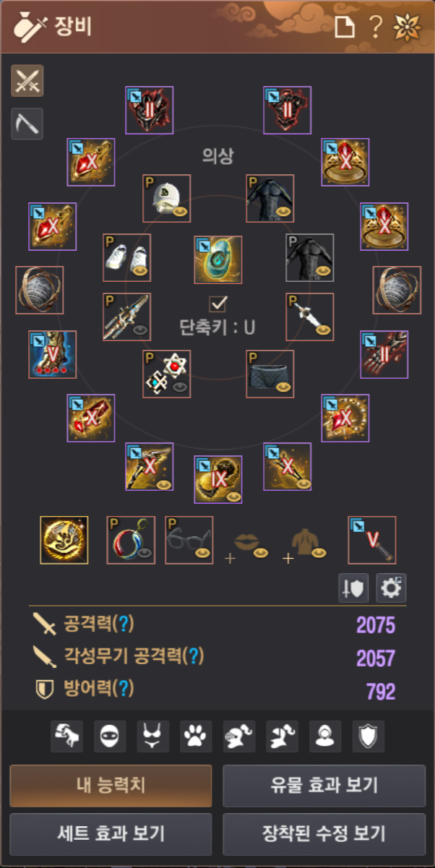The height and width of the screenshot is (868, 435).
Task: Select the white sneakers costume slot
Action: pos(127,257)
